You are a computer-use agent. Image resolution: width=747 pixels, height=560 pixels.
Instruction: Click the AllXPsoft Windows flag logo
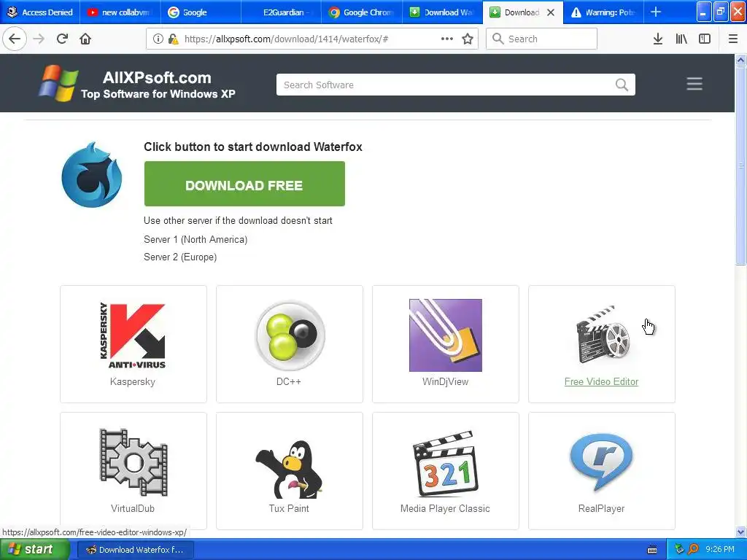(x=58, y=83)
